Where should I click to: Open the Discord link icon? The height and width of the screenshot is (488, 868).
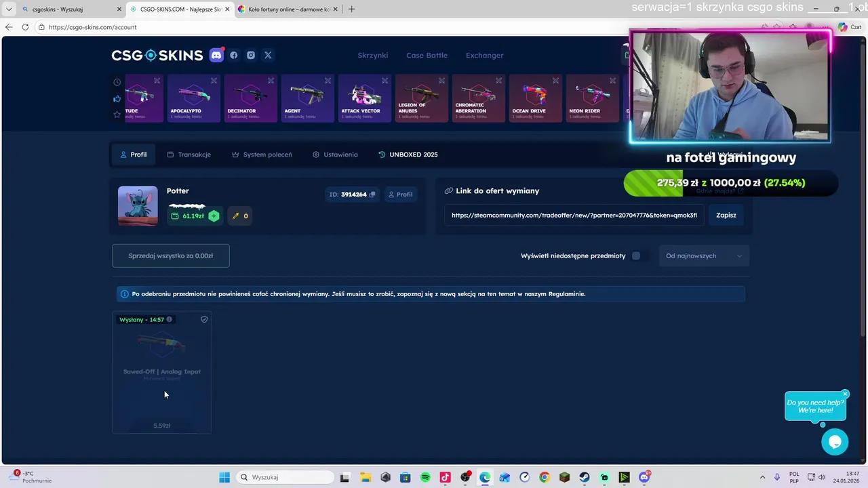[216, 56]
